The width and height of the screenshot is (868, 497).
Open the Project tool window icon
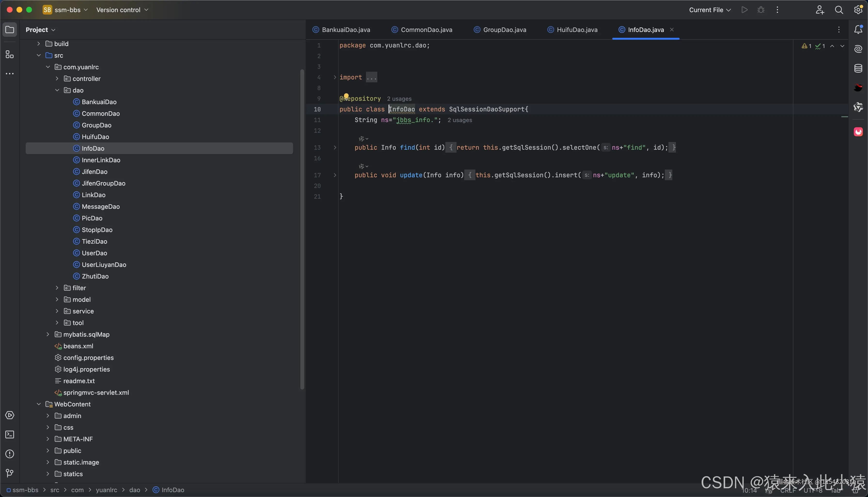(x=9, y=30)
